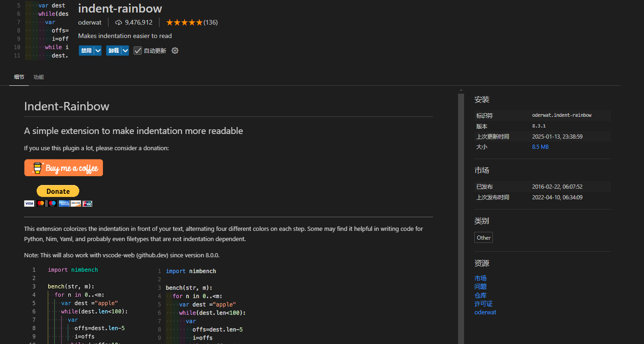Open the oderwat resource link
Image resolution: width=644 pixels, height=344 pixels.
coord(485,312)
